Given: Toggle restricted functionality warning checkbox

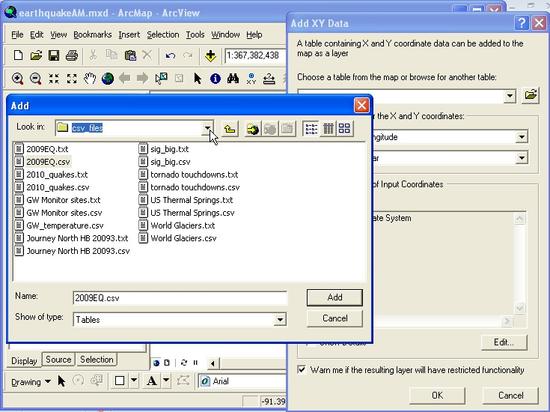Looking at the screenshot, I should (x=301, y=370).
